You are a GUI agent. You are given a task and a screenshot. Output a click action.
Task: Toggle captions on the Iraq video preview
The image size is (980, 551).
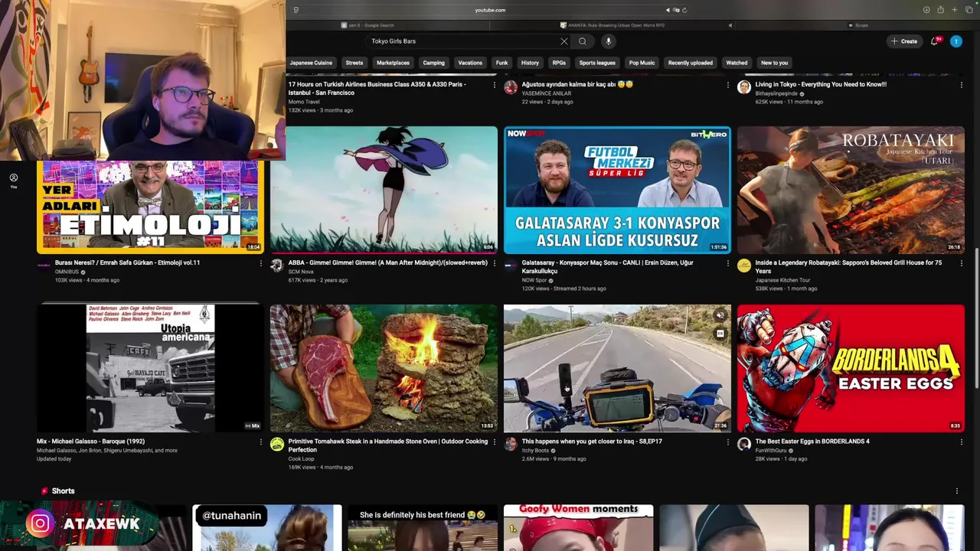(x=720, y=334)
